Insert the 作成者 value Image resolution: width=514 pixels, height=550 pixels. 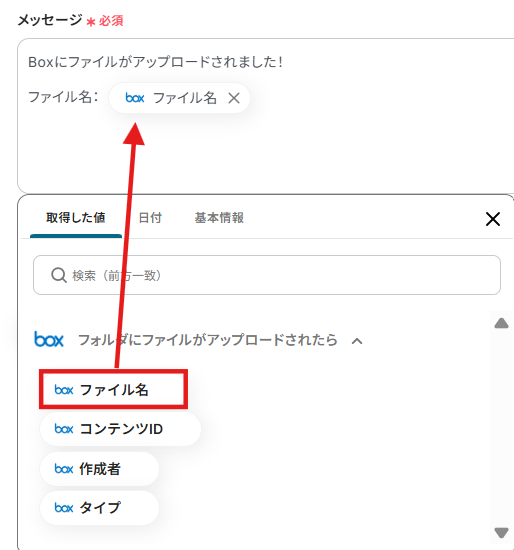pyautogui.click(x=99, y=469)
